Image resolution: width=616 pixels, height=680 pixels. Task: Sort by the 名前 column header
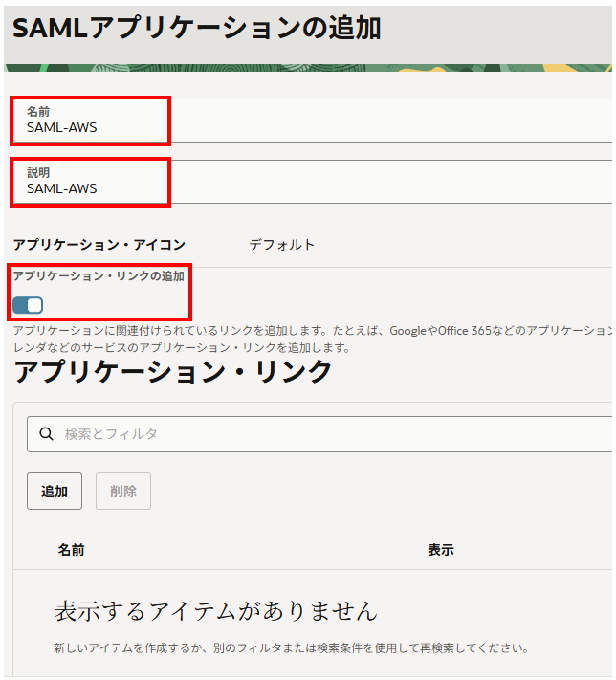(71, 550)
